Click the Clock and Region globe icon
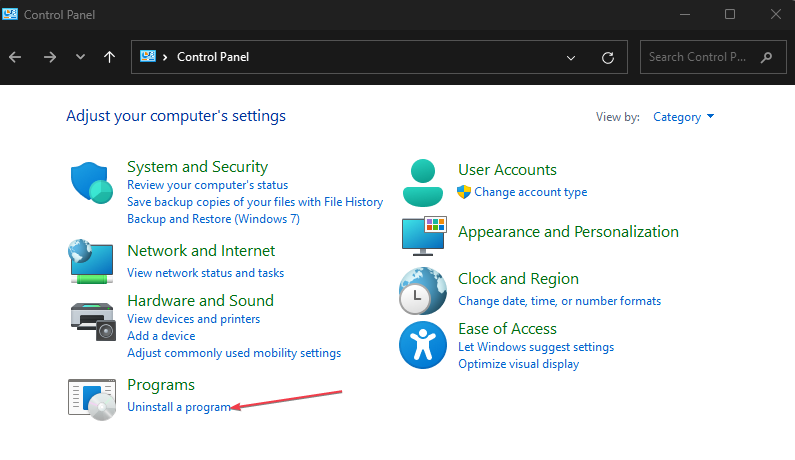 tap(423, 291)
